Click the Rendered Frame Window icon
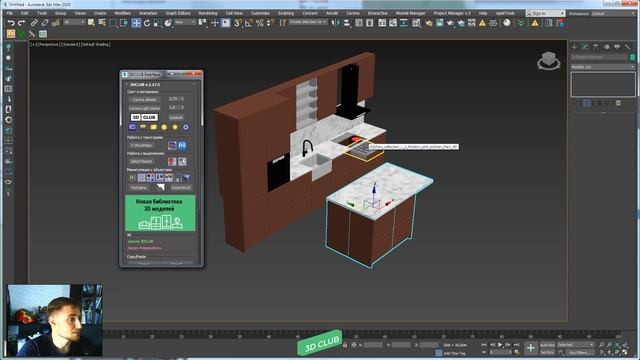 point(440,23)
